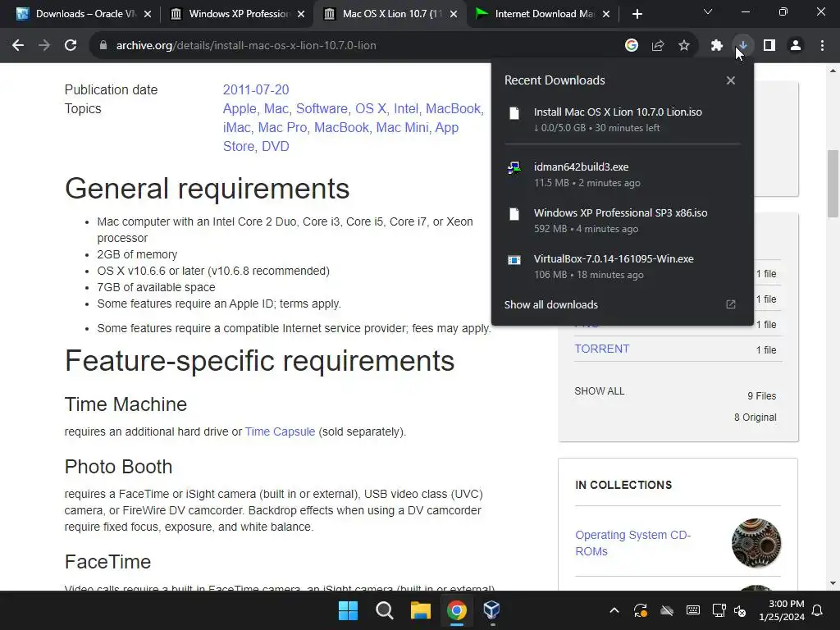This screenshot has width=840, height=630.
Task: Click Show all downloads in popup
Action: (x=550, y=304)
